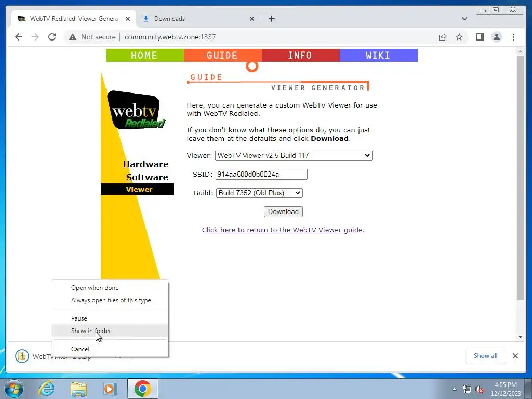
Task: Select the WebTV Redialed: Viewer Generator tab
Action: pyautogui.click(x=74, y=19)
